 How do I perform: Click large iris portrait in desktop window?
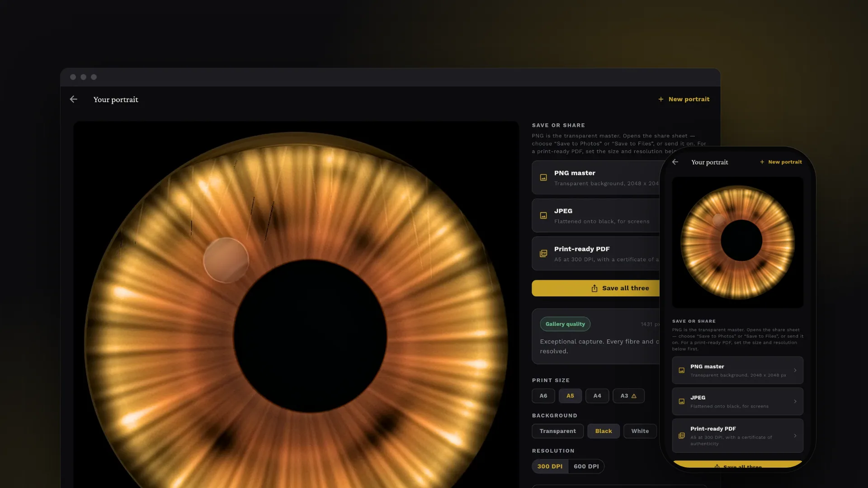click(296, 305)
